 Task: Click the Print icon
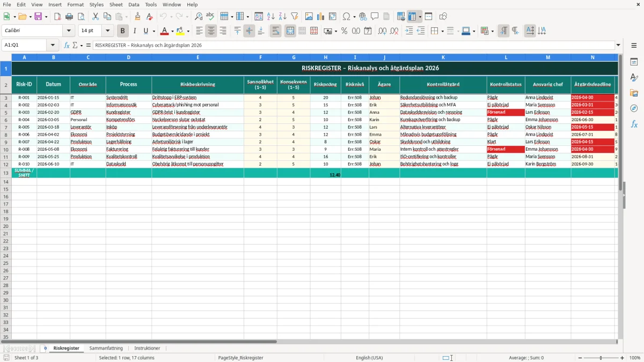[x=69, y=17]
